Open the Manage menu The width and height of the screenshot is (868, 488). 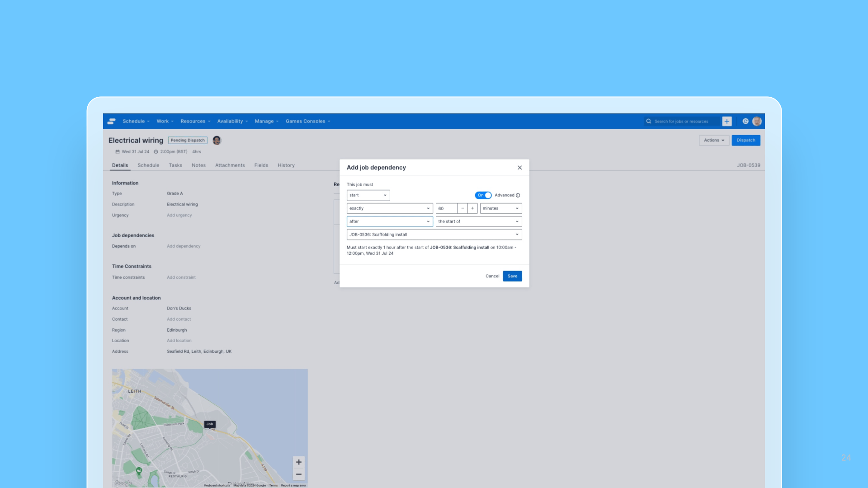click(x=267, y=121)
